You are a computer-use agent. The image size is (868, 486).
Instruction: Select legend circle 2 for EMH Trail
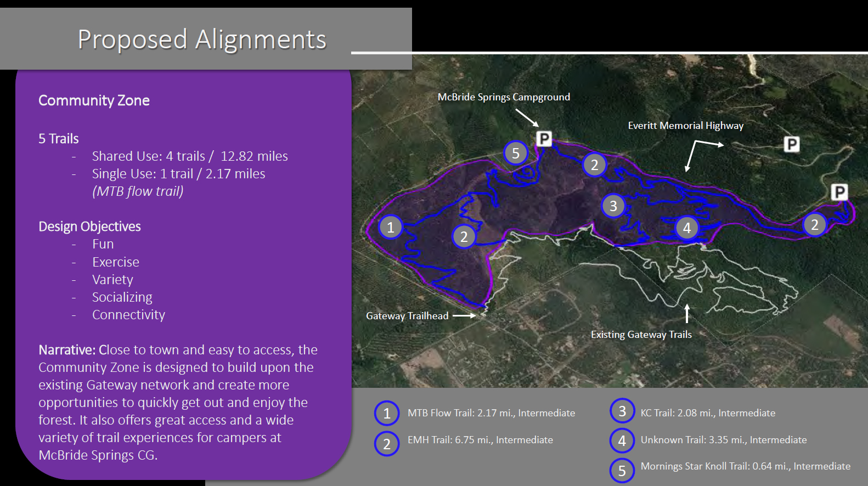click(x=387, y=444)
